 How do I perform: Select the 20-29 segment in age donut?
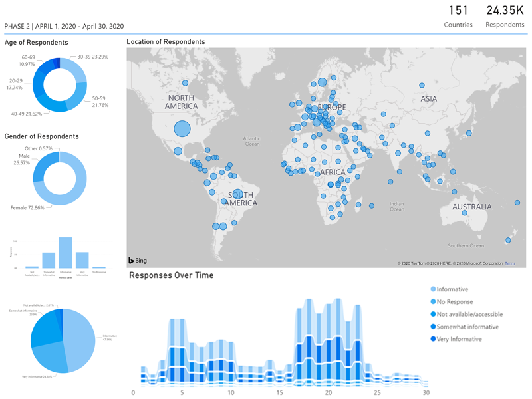coord(37,85)
